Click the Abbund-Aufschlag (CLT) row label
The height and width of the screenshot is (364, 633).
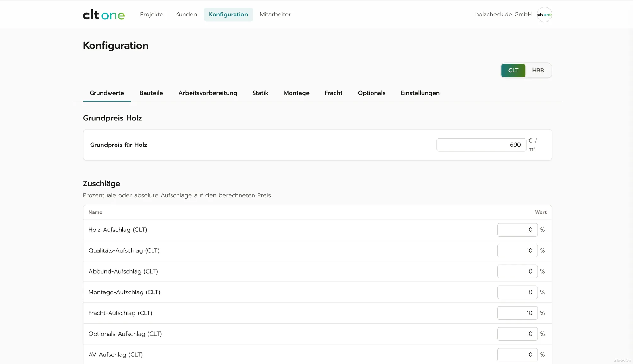[123, 272]
